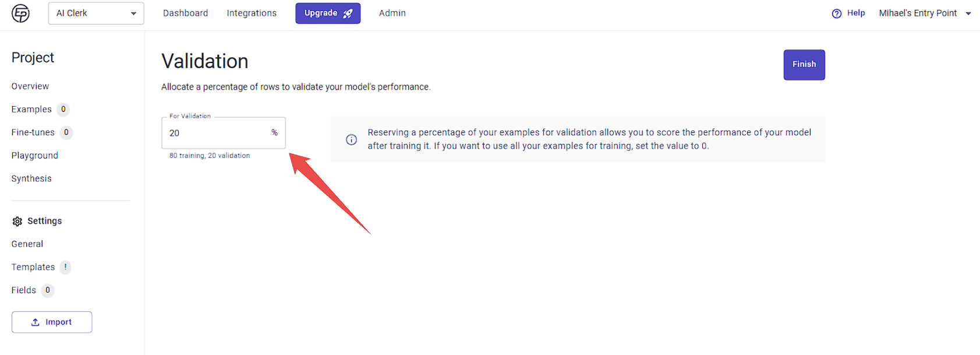Screen dimensions: 980x355
Task: Open Fields settings
Action: tap(24, 290)
